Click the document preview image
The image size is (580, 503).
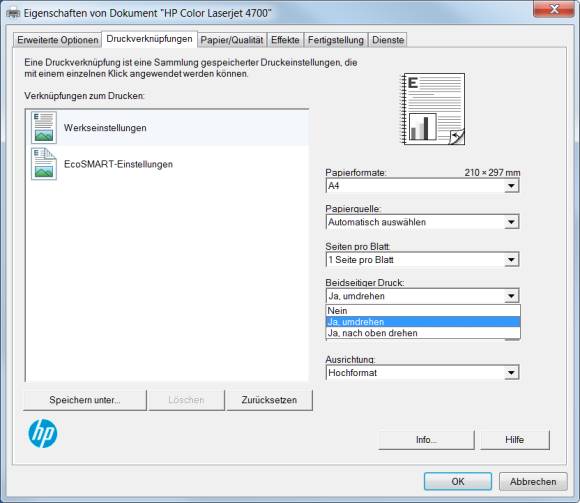[433, 109]
